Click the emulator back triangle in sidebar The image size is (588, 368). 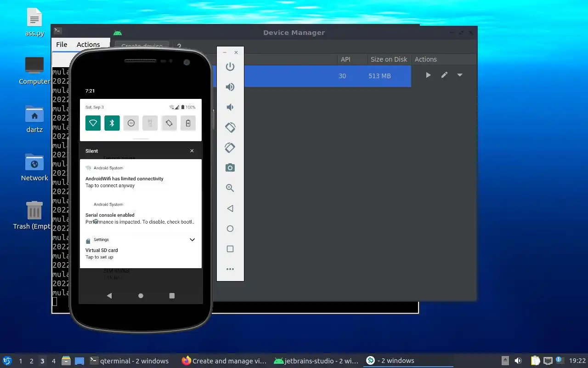[x=230, y=208]
